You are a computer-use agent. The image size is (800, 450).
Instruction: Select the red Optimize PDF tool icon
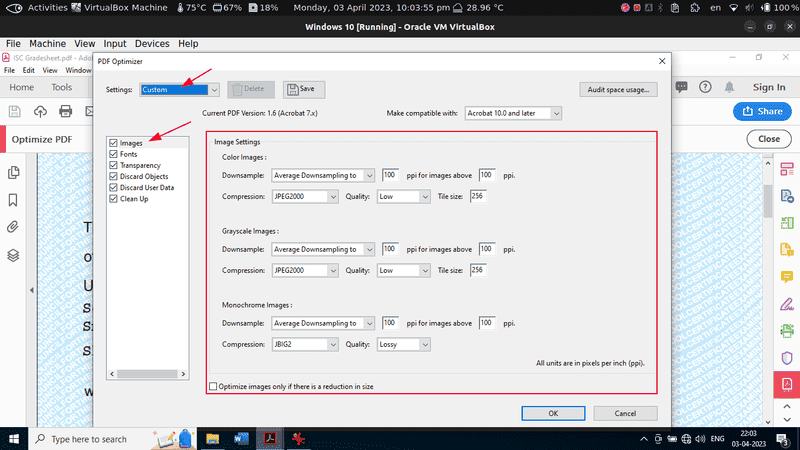click(x=787, y=385)
